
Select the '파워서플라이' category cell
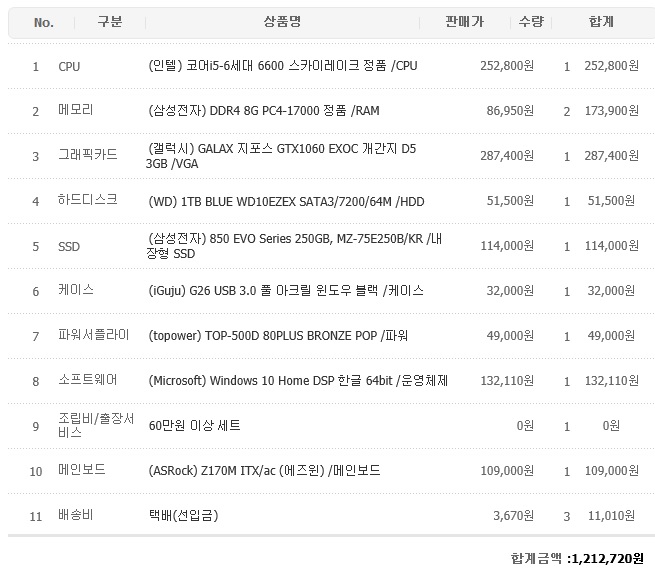pos(94,335)
